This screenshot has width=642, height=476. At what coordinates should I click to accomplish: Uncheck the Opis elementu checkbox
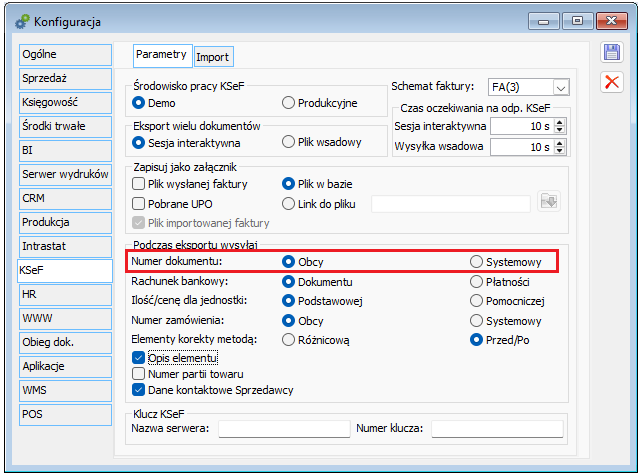point(139,357)
